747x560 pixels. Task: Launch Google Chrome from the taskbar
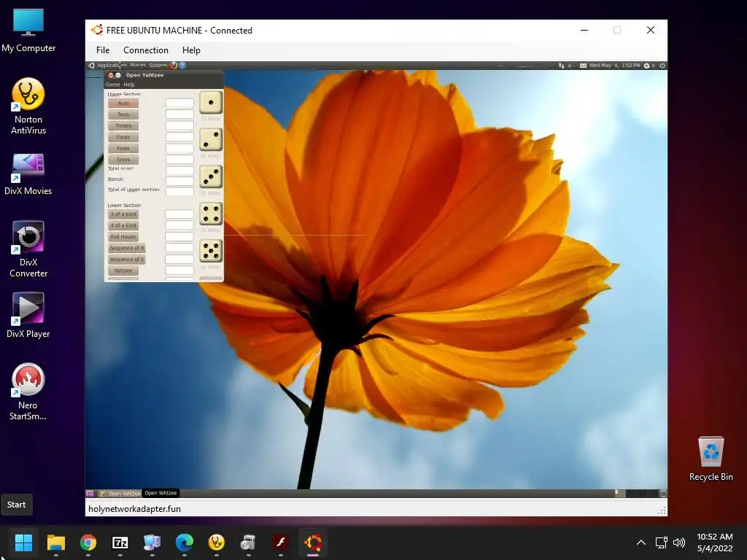click(x=88, y=542)
